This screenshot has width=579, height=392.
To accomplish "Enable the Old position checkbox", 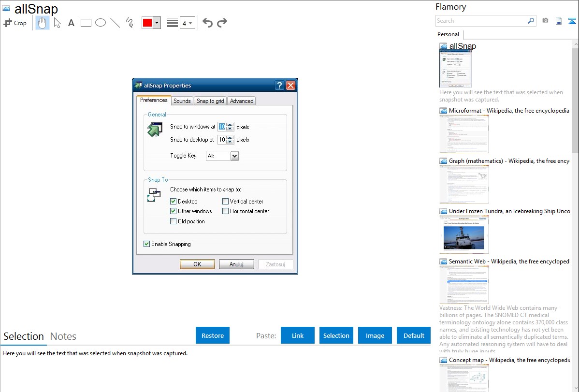I will pyautogui.click(x=173, y=221).
